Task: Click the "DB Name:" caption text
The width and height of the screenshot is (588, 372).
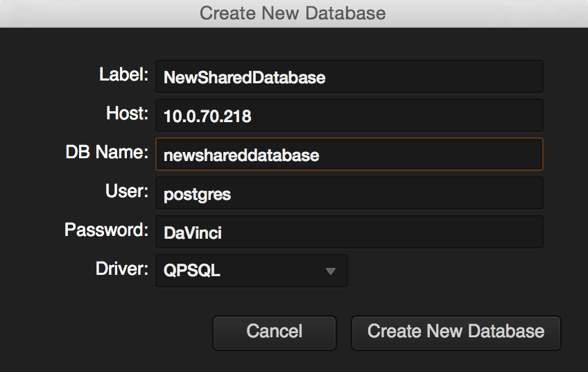Action: pos(107,152)
